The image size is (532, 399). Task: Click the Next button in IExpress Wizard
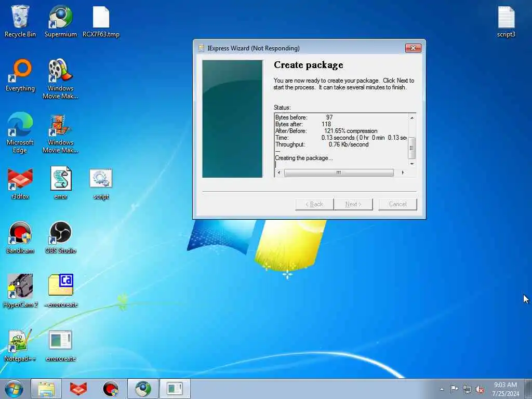coord(353,204)
